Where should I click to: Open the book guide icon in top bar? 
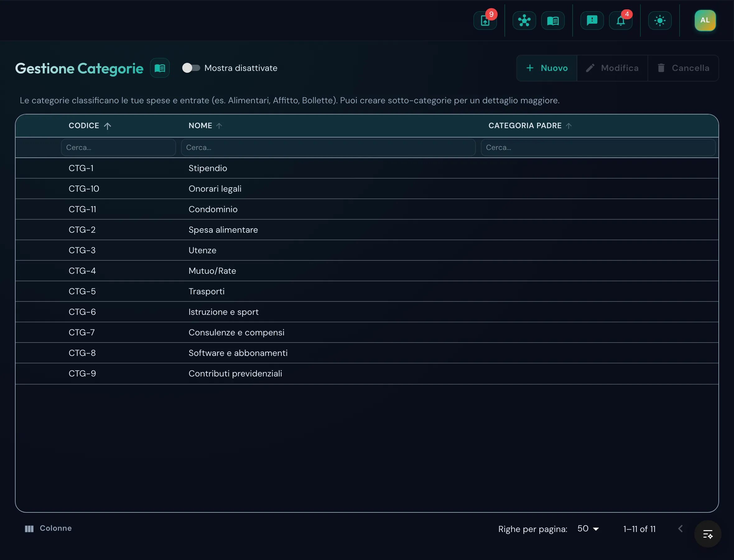[x=553, y=21]
